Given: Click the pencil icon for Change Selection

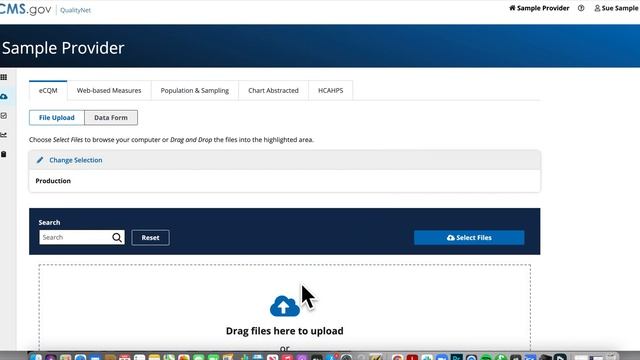Looking at the screenshot, I should point(40,160).
